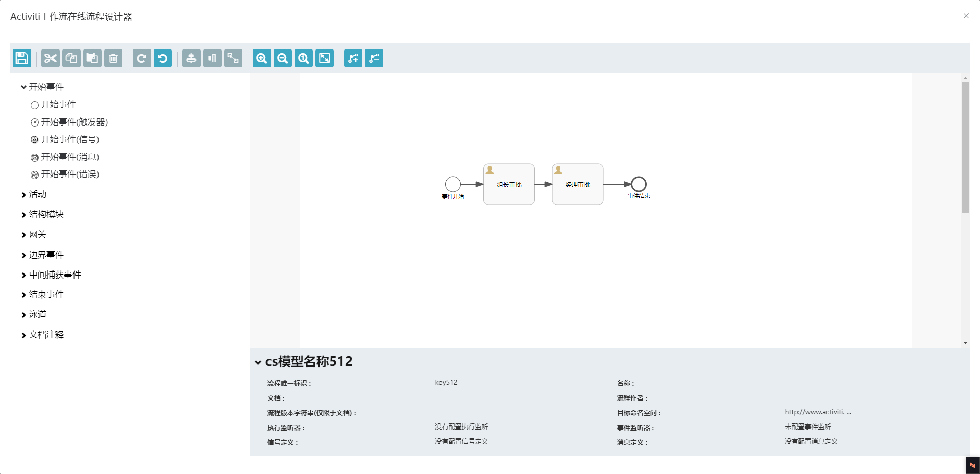Click the 文档 property label
This screenshot has height=474, width=980.
coord(276,398)
